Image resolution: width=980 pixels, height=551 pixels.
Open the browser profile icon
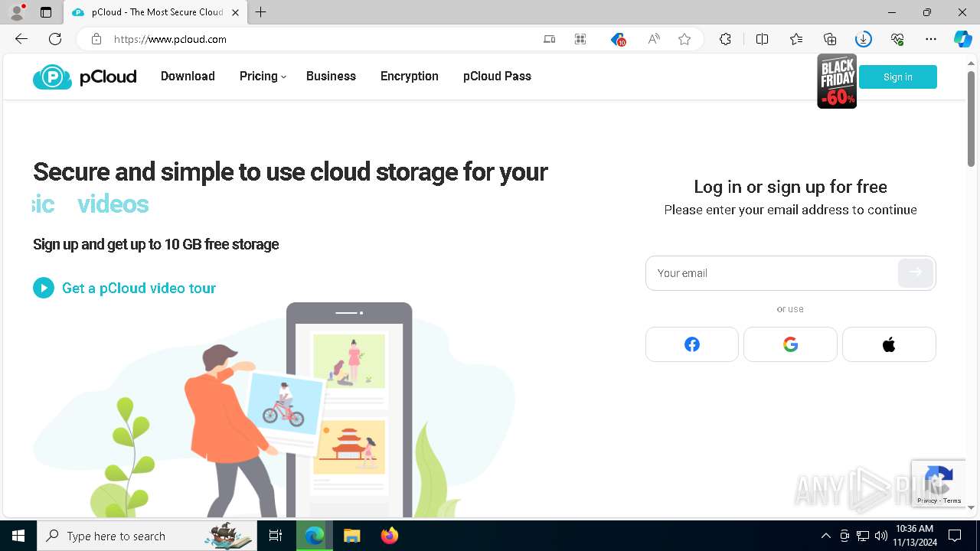17,12
